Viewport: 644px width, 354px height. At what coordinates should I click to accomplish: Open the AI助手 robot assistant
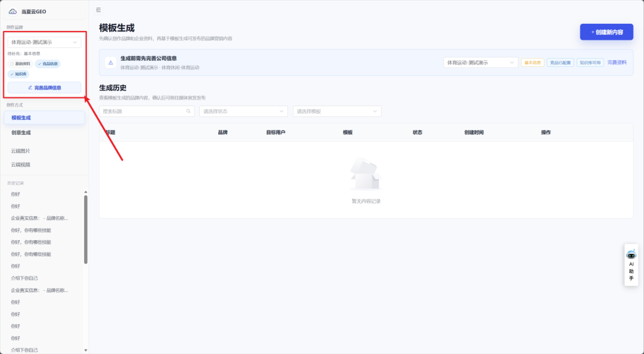pyautogui.click(x=631, y=265)
